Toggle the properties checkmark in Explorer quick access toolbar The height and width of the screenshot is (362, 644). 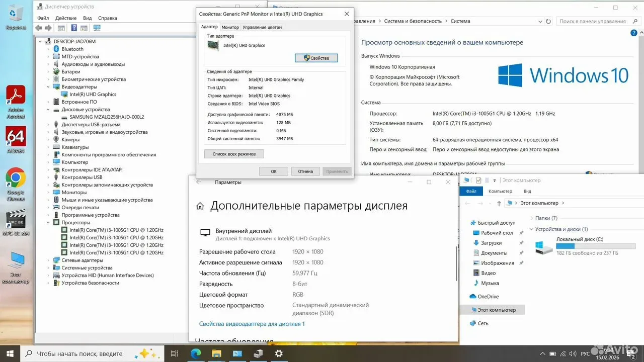pyautogui.click(x=478, y=180)
